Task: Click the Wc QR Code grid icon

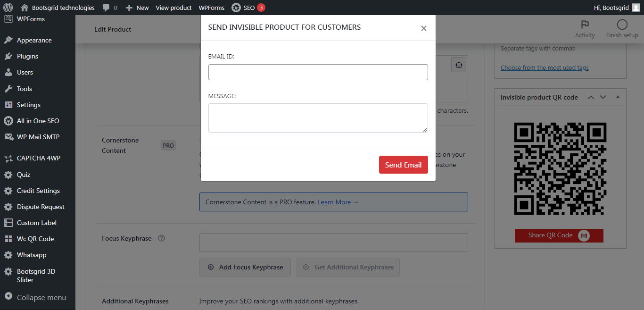Action: point(8,239)
